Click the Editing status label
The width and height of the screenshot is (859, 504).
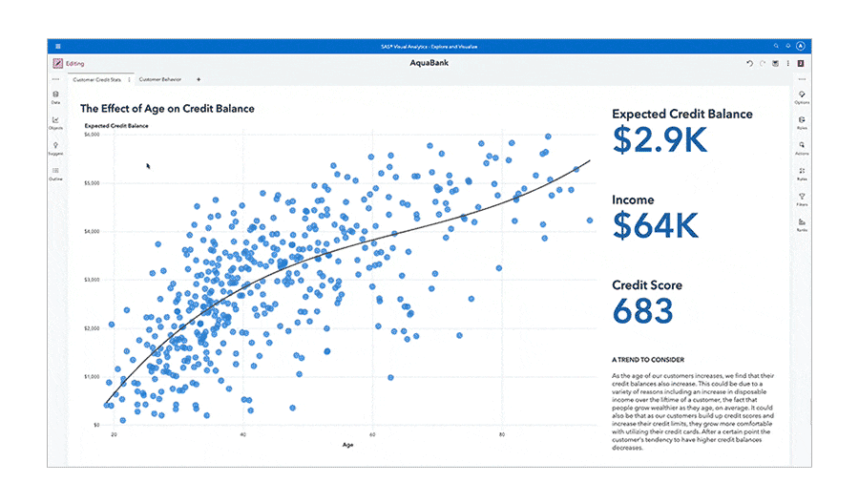tap(75, 64)
